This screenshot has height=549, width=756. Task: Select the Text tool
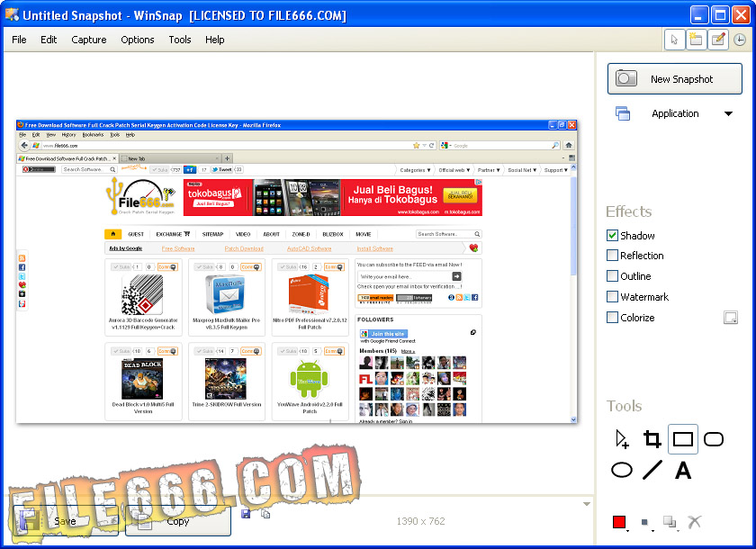tap(683, 470)
